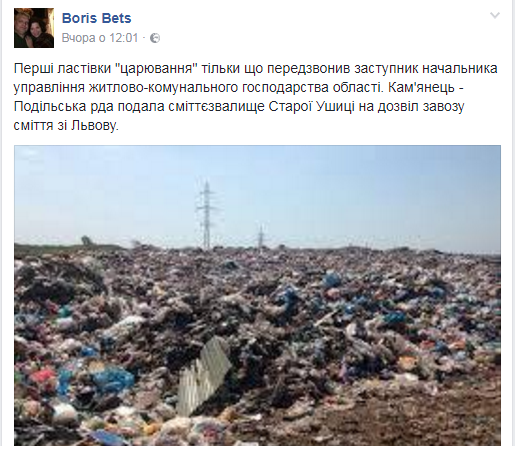The image size is (519, 449).
Task: Click the smaller distant pylon in the photo
Action: point(261,237)
